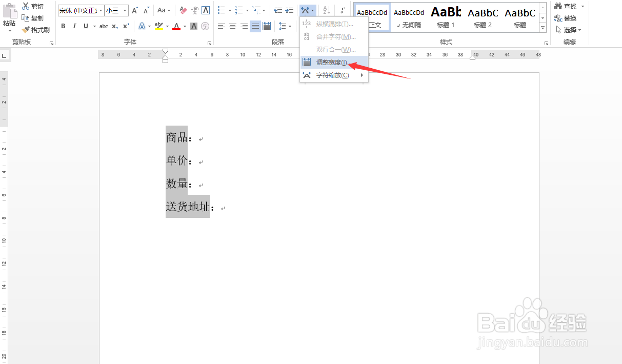Image resolution: width=622 pixels, height=364 pixels.
Task: Toggle superscript formatting
Action: [126, 26]
